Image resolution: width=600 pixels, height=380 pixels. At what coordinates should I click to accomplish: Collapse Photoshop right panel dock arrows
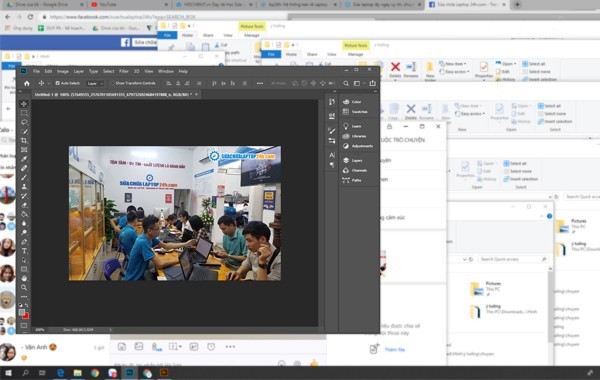tap(375, 91)
